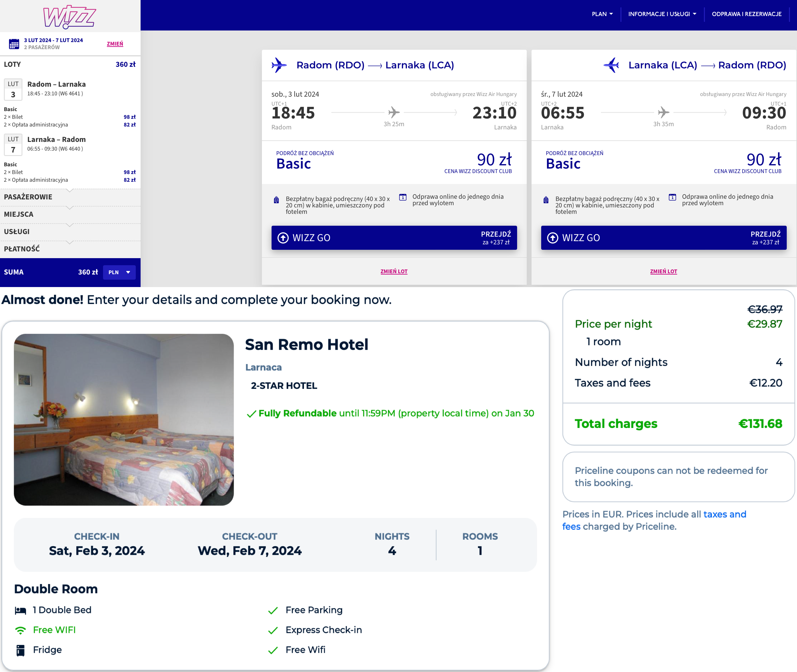The height and width of the screenshot is (672, 797).
Task: Upgrade outbound flight with WIZZ GO button
Action: coord(394,238)
